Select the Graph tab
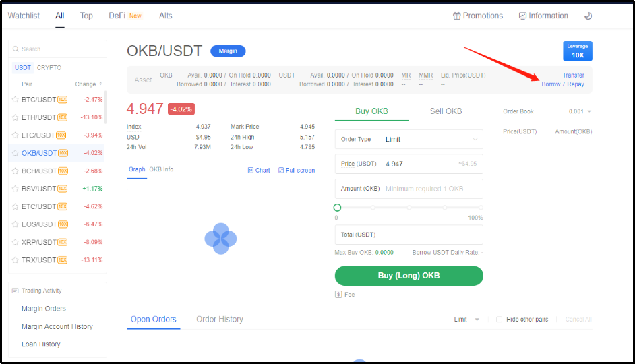The height and width of the screenshot is (364, 635). click(x=137, y=169)
